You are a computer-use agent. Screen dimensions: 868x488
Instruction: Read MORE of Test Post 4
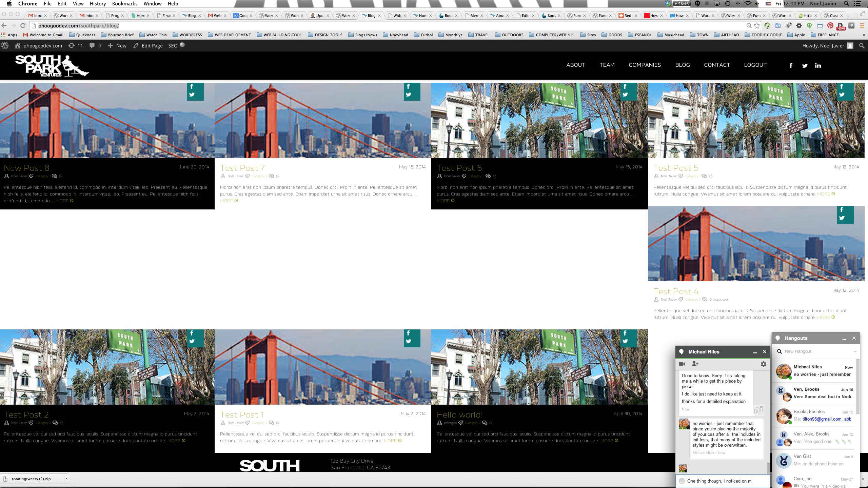click(824, 317)
